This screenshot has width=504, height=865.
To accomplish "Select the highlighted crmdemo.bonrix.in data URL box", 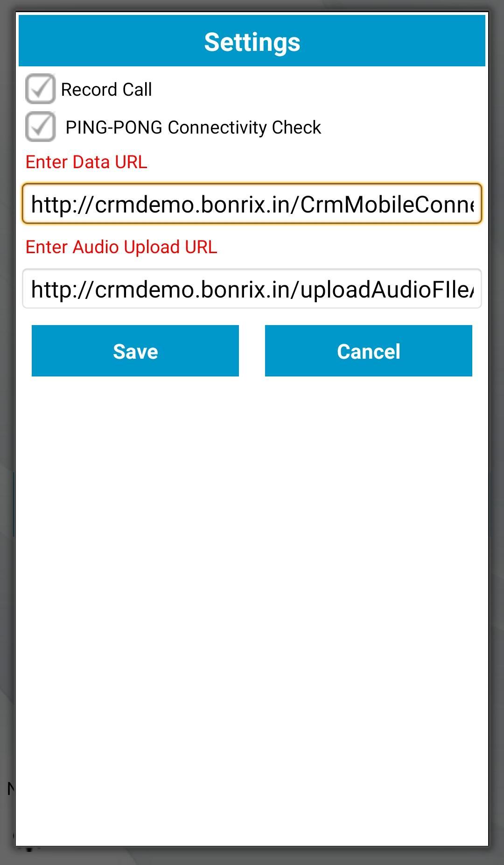I will point(252,204).
